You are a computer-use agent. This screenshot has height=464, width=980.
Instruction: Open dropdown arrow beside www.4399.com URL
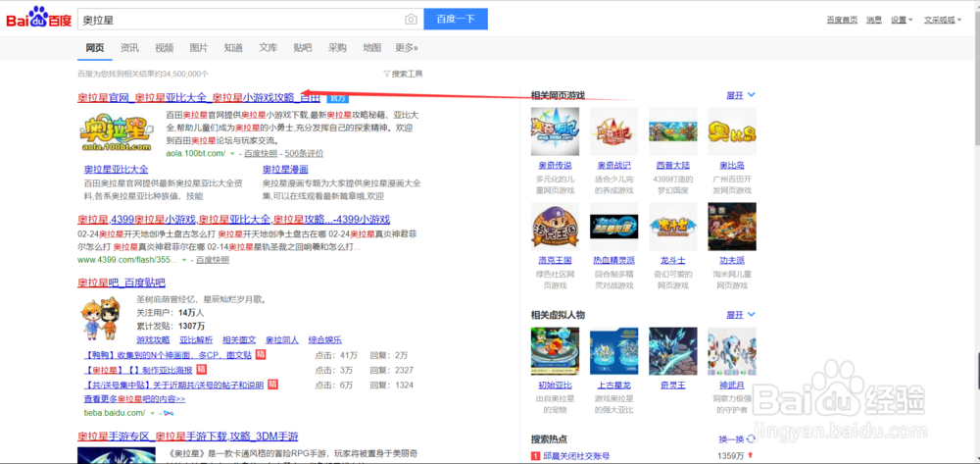click(x=184, y=260)
